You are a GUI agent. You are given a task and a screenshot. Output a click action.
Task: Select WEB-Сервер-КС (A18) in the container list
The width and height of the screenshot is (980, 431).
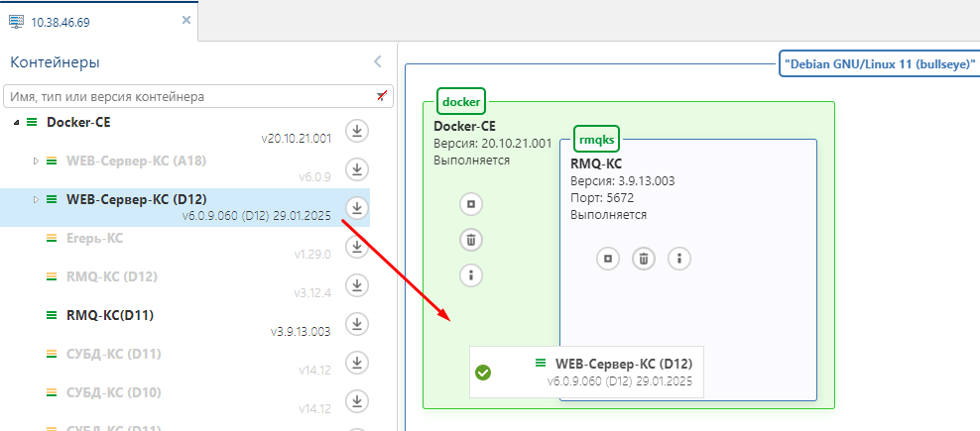(136, 161)
